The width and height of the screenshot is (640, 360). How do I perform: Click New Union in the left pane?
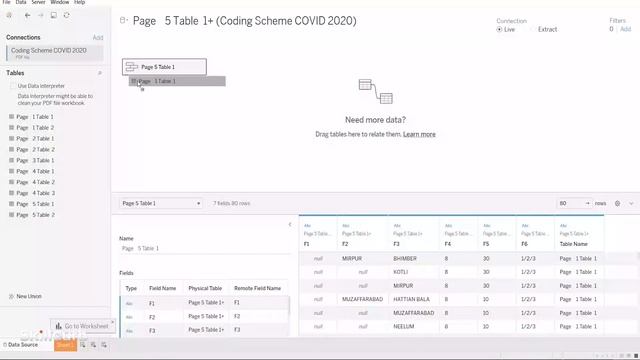tap(29, 296)
